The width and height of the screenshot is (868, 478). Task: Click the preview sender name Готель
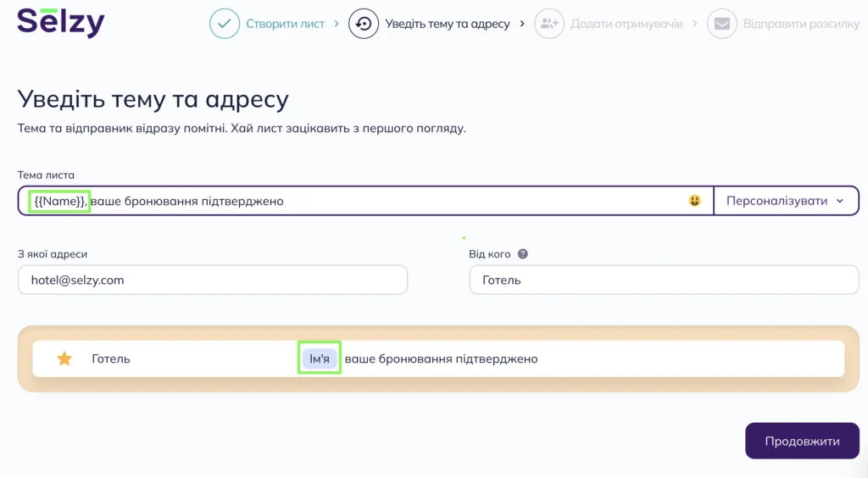tap(111, 358)
